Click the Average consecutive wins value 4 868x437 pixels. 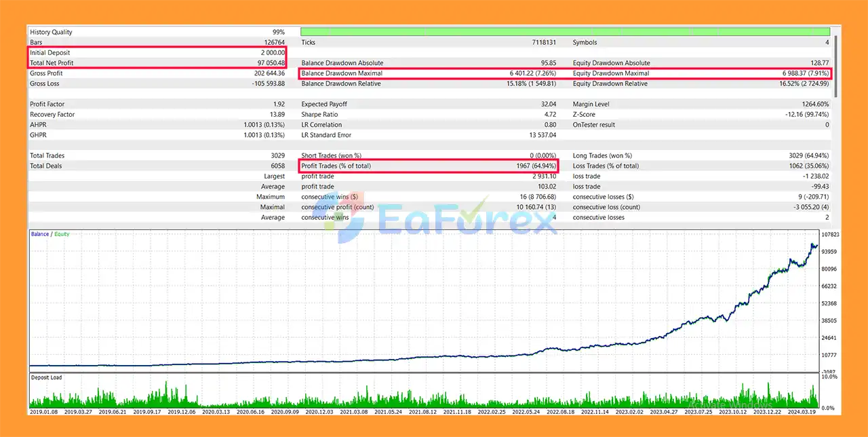click(x=554, y=217)
